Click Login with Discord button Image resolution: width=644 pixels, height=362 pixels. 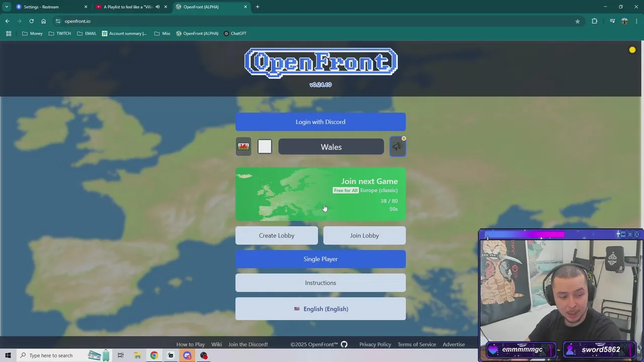click(320, 122)
